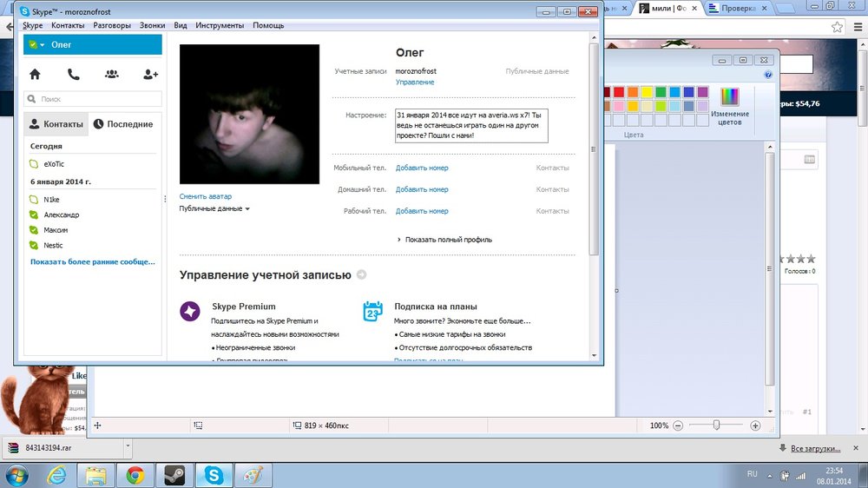Screen dimensions: 868x488
Task: Select the yellow color swatch in Paint
Action: [x=647, y=92]
